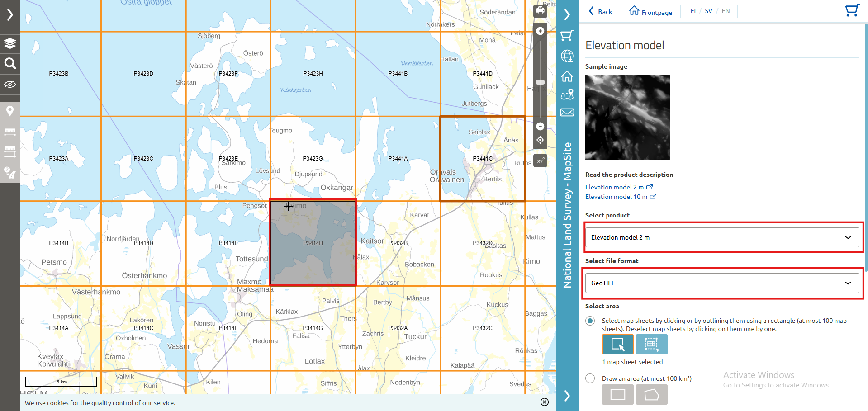Image resolution: width=868 pixels, height=411 pixels.
Task: Select map sheet P3423B
Action: (59, 73)
